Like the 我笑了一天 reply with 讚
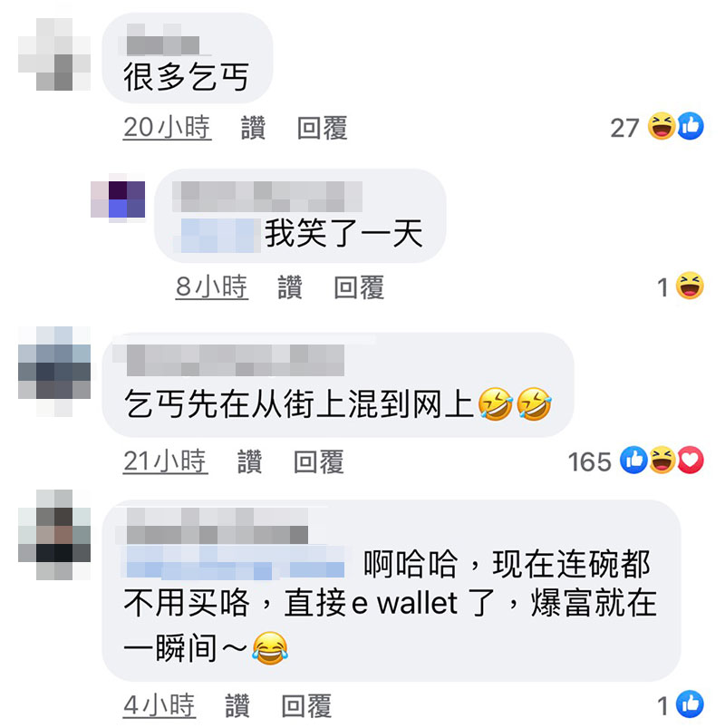Viewport: 725px width, 728px height. pos(290,286)
